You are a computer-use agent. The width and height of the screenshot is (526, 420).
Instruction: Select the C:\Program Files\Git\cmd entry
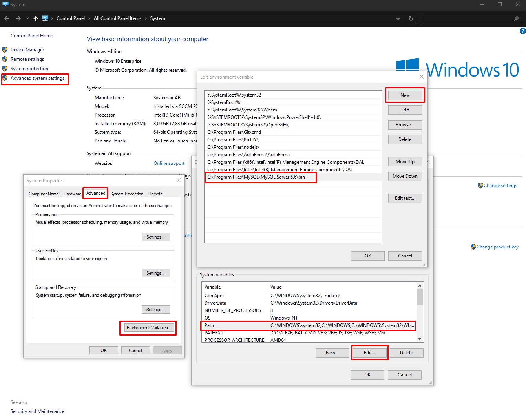(293, 132)
